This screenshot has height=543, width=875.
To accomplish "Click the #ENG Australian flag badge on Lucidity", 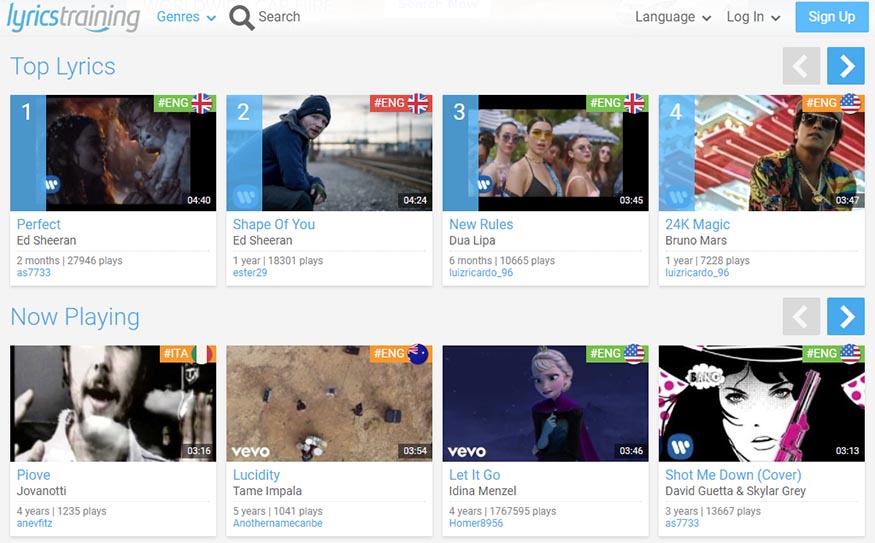I will point(401,354).
